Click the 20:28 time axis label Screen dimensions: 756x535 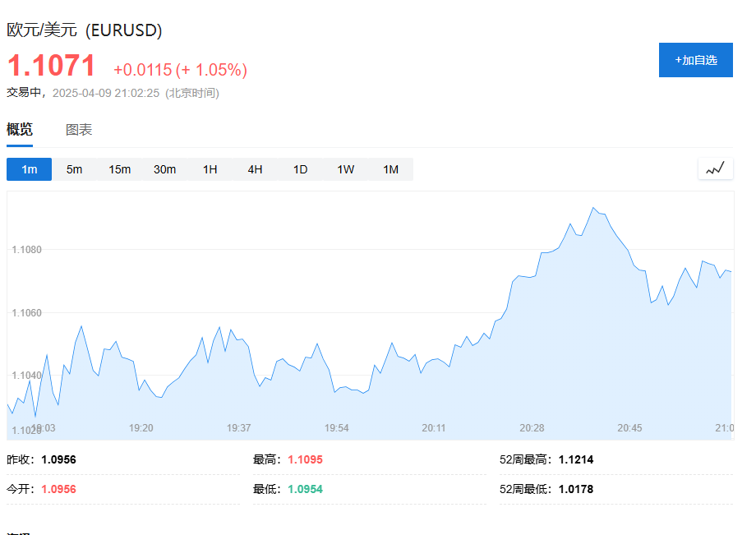(x=532, y=427)
